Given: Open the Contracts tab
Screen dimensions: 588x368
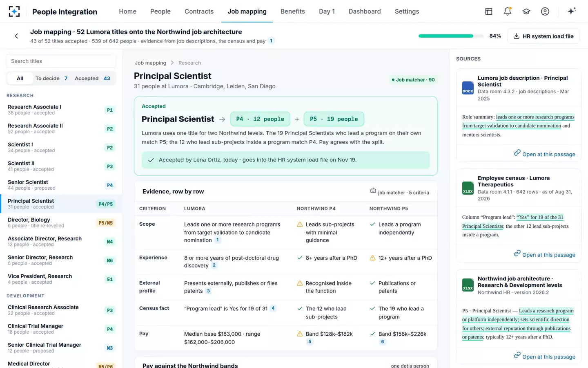Looking at the screenshot, I should (199, 11).
